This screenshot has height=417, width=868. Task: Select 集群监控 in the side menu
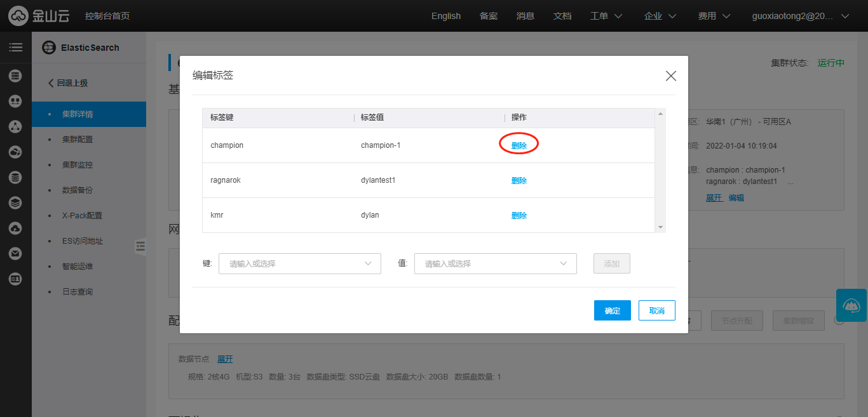(78, 165)
